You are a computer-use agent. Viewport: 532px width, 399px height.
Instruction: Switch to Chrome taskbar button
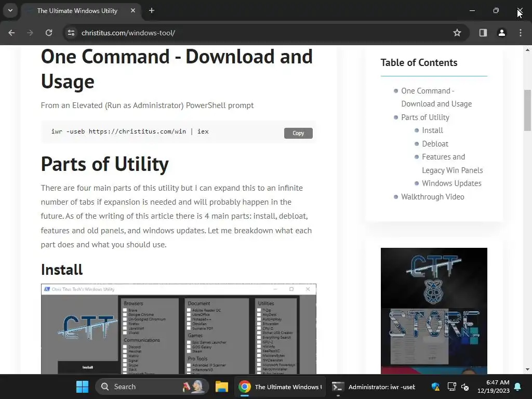[280, 387]
